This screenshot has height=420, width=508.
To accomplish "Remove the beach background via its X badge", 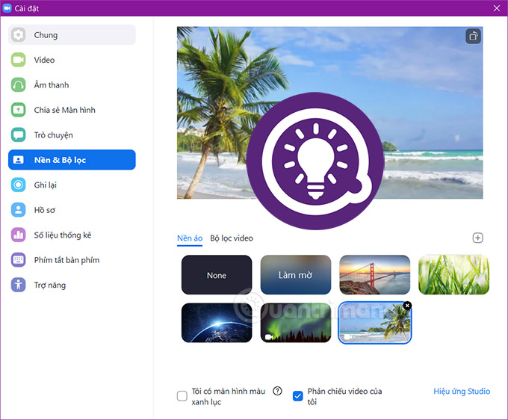I will 408,305.
